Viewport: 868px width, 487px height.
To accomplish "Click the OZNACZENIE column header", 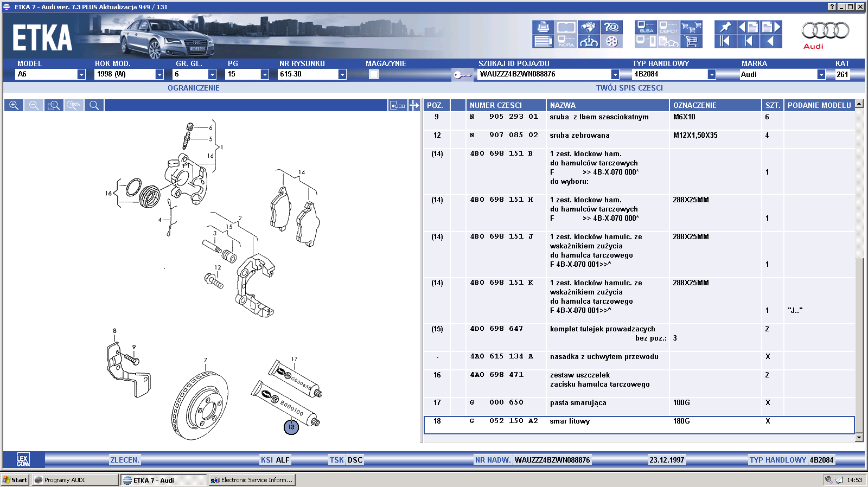I will (716, 105).
